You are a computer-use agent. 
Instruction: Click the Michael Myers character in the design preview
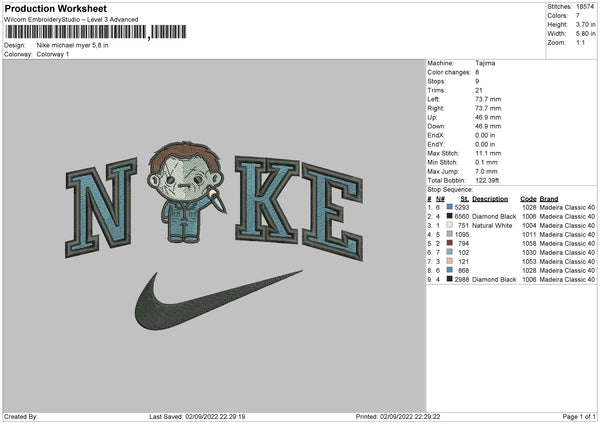(186, 192)
